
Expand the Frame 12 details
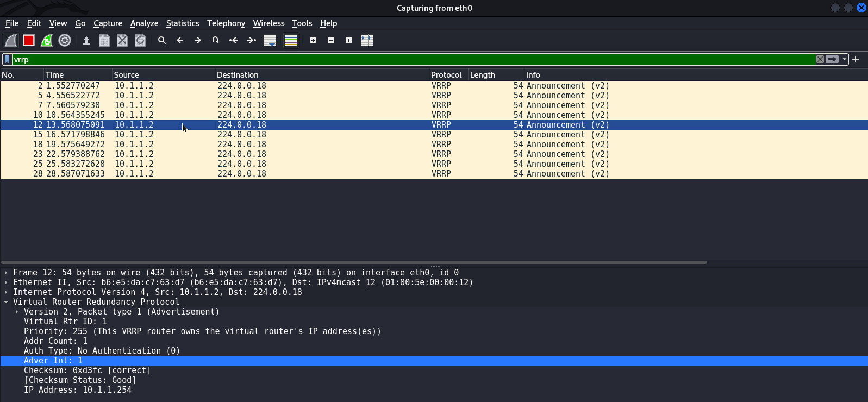(x=6, y=273)
